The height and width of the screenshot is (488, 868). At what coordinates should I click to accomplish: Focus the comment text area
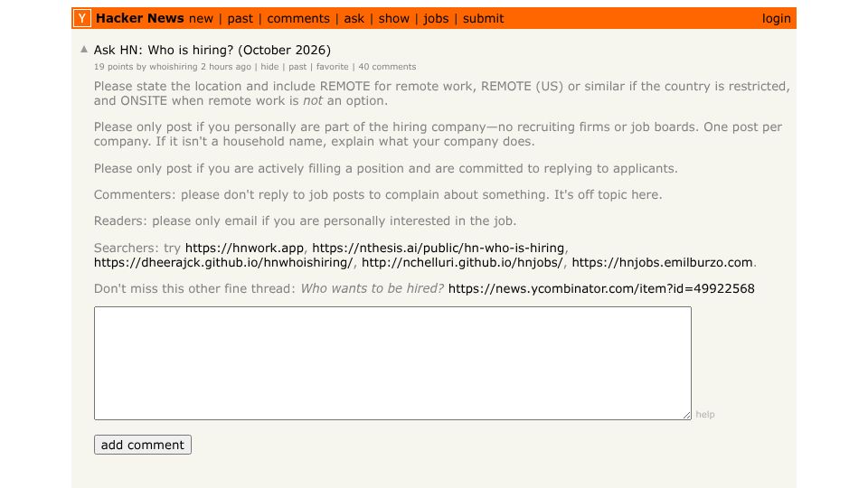click(x=392, y=363)
